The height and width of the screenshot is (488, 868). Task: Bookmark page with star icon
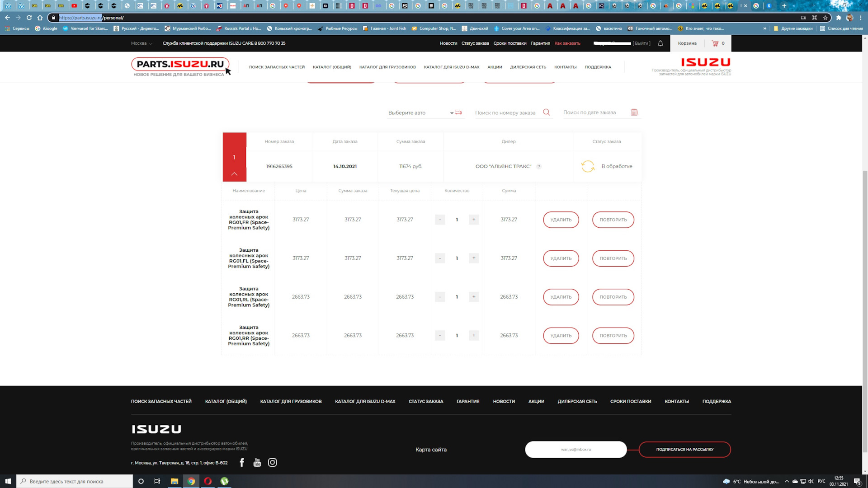pyautogui.click(x=826, y=18)
